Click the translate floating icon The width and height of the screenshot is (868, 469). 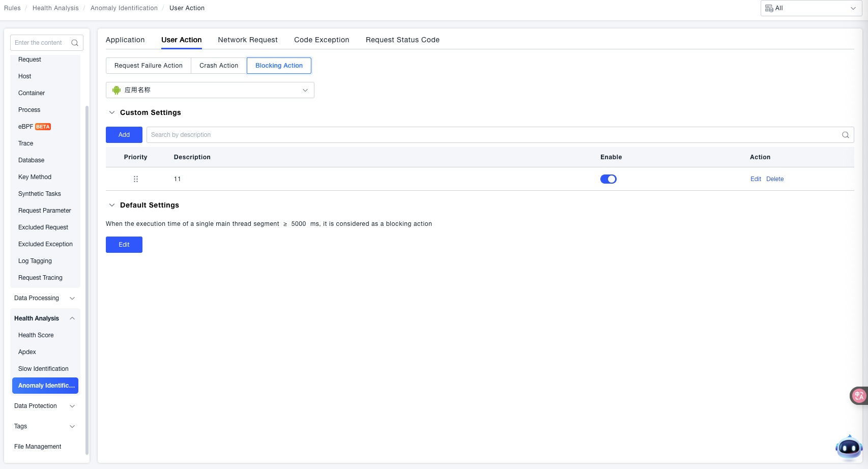tap(859, 395)
